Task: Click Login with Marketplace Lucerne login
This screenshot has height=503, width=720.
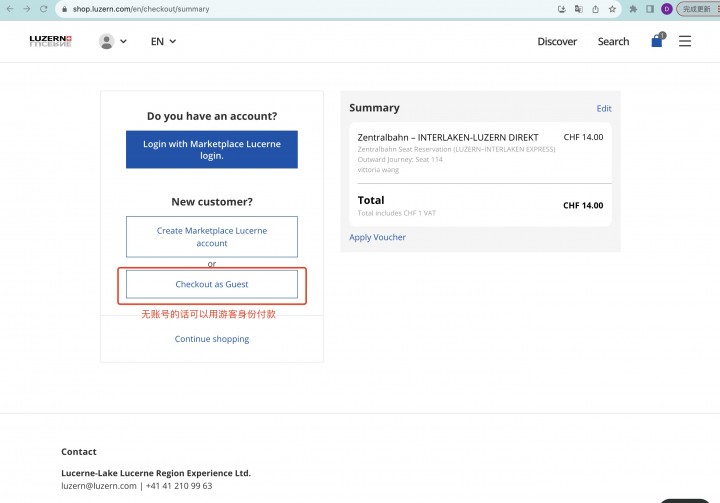Action: click(x=212, y=150)
